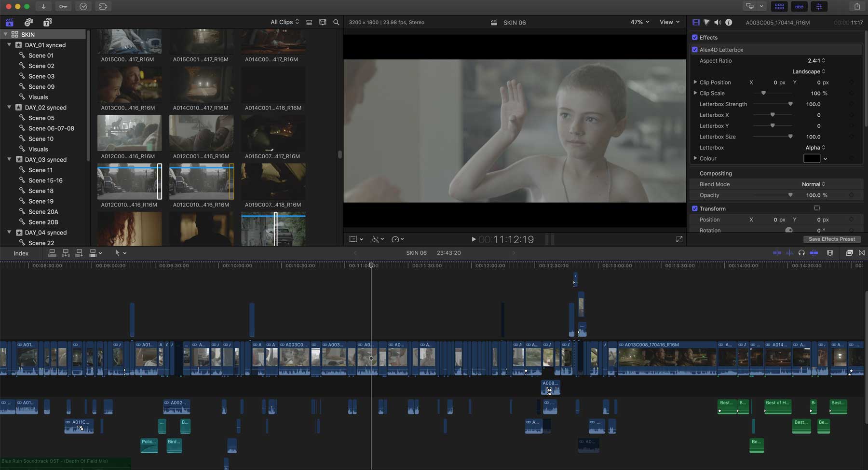Click the Index button
This screenshot has width=868, height=470.
(x=21, y=253)
